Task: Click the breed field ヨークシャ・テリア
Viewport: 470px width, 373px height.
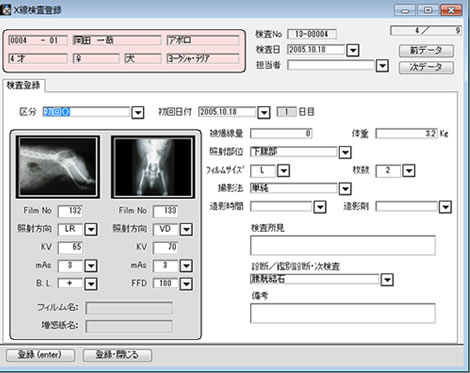Action: pyautogui.click(x=203, y=59)
